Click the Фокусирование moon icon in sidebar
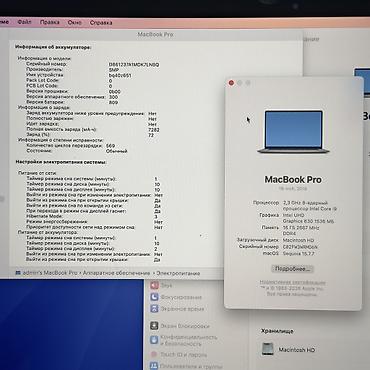 (x=154, y=297)
